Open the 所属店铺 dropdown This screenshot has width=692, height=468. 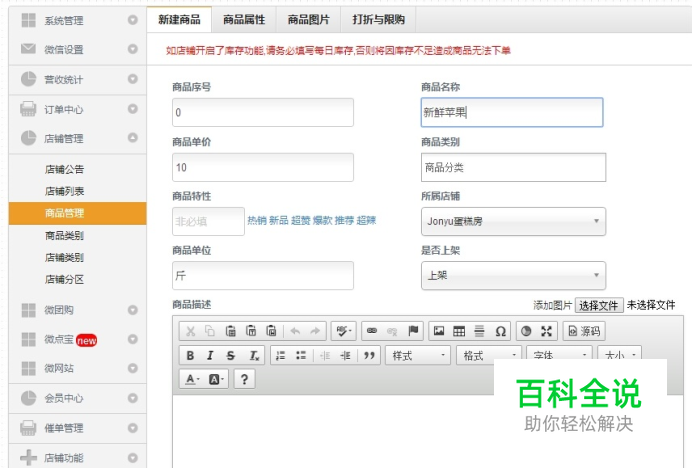pyautogui.click(x=513, y=221)
